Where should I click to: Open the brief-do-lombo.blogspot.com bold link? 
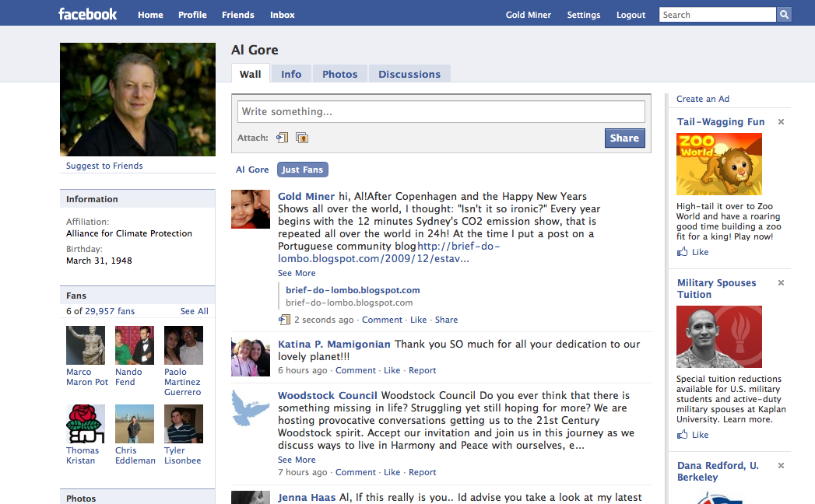(x=353, y=290)
